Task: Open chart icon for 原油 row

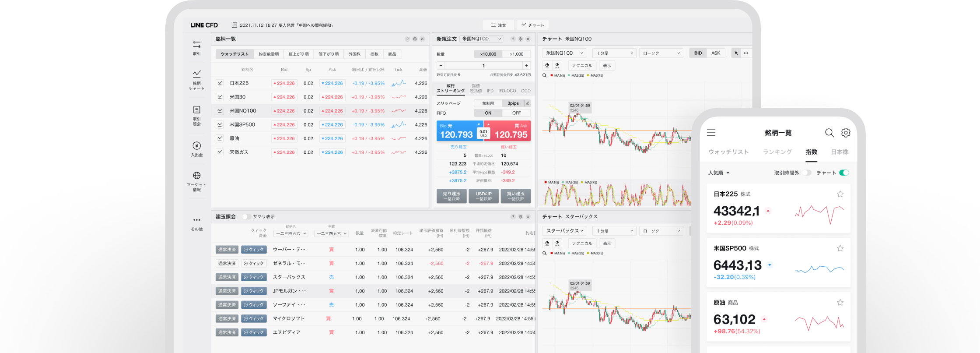Action: 220,138
